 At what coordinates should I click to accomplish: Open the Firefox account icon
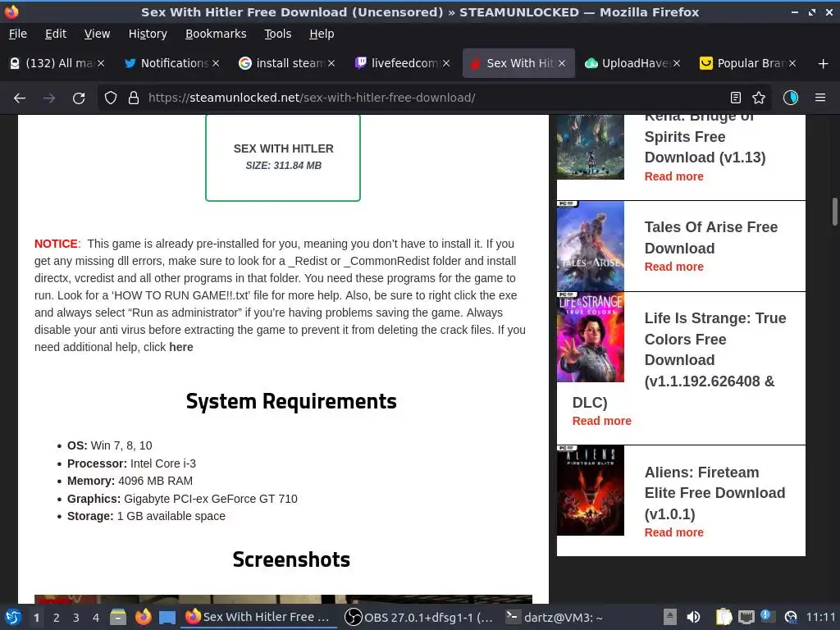tap(791, 98)
